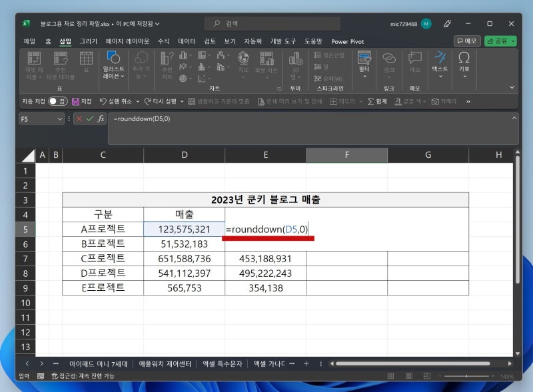The height and width of the screenshot is (392, 533).
Task: Open the Symbols omega icon
Action: (464, 65)
